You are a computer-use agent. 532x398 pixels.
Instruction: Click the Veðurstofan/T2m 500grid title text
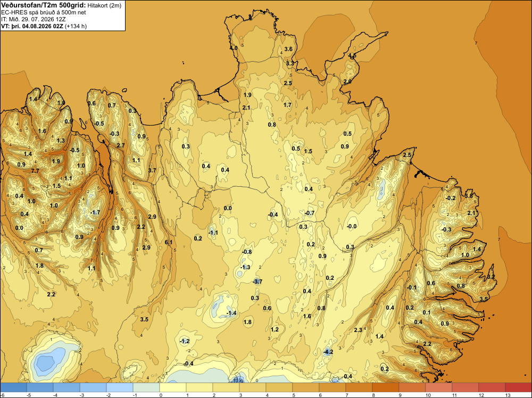[x=43, y=5]
